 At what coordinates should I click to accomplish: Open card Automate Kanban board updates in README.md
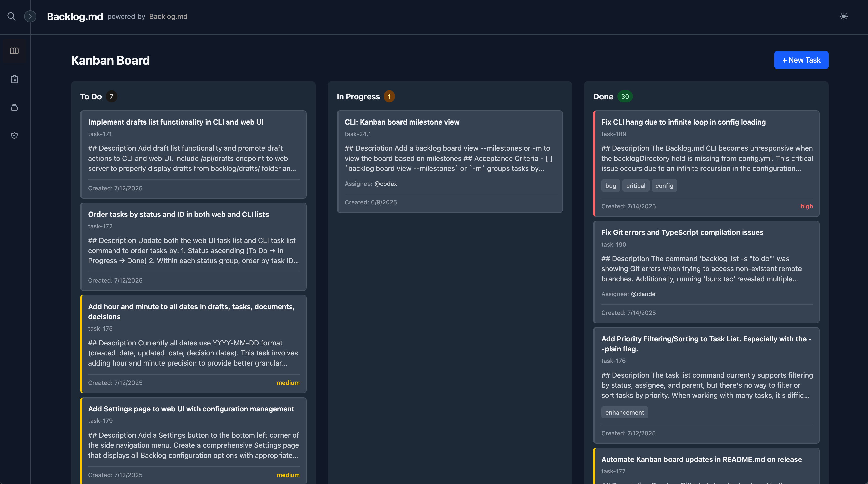(x=706, y=466)
